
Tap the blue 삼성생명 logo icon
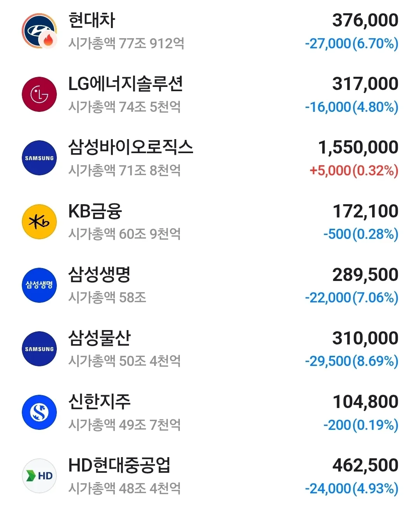39,285
